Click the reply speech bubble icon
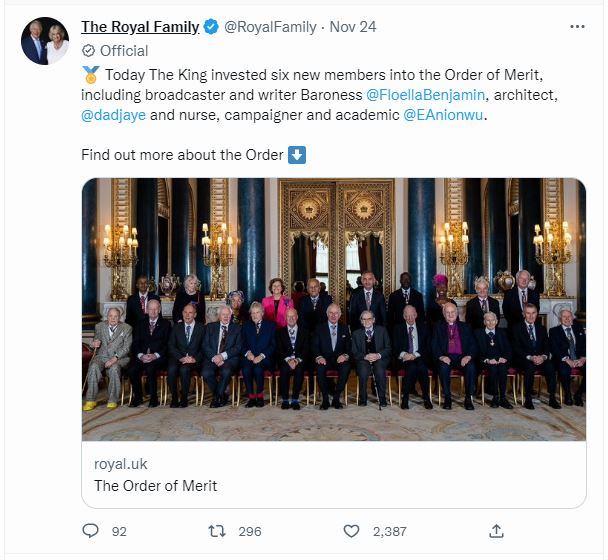Screen dimensions: 608x560 90,531
